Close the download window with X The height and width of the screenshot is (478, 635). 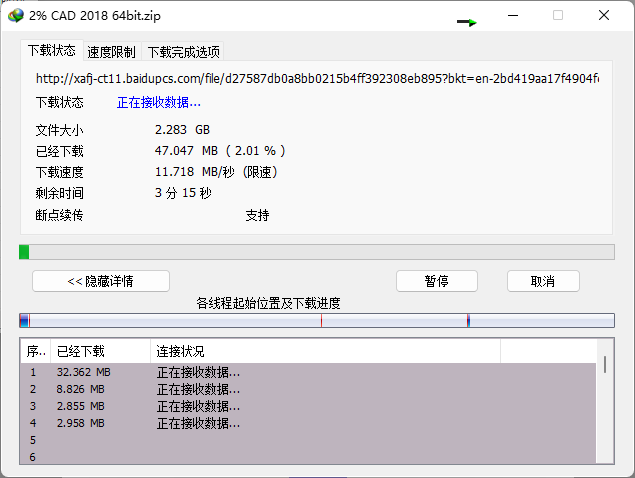point(604,16)
